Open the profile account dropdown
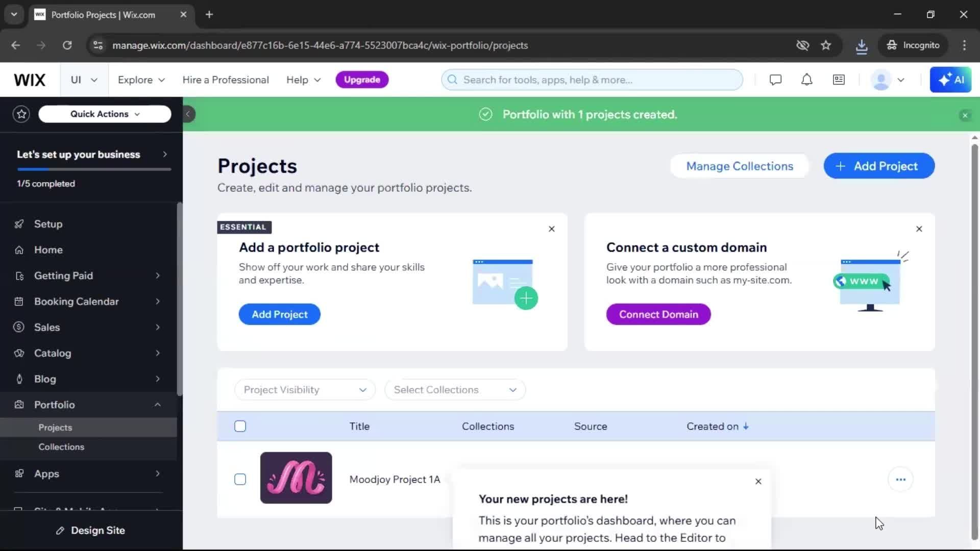The image size is (980, 551). [x=888, y=80]
